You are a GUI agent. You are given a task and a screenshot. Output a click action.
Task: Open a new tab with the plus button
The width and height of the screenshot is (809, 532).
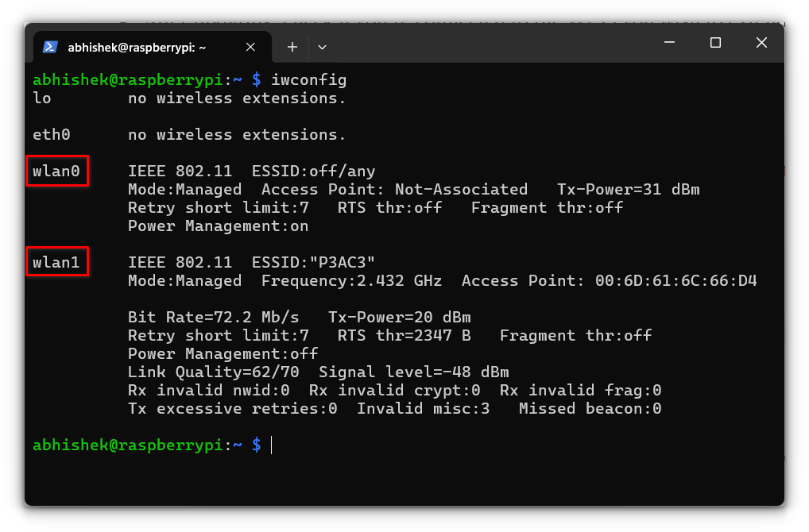coord(292,47)
